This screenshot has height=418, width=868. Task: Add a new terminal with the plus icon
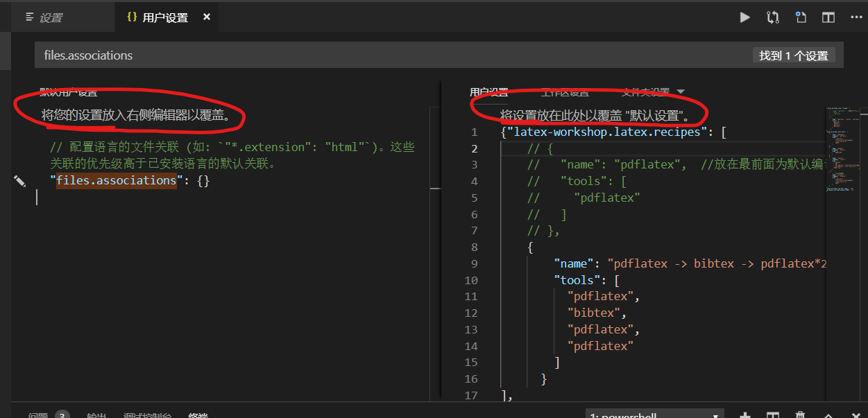click(x=745, y=415)
